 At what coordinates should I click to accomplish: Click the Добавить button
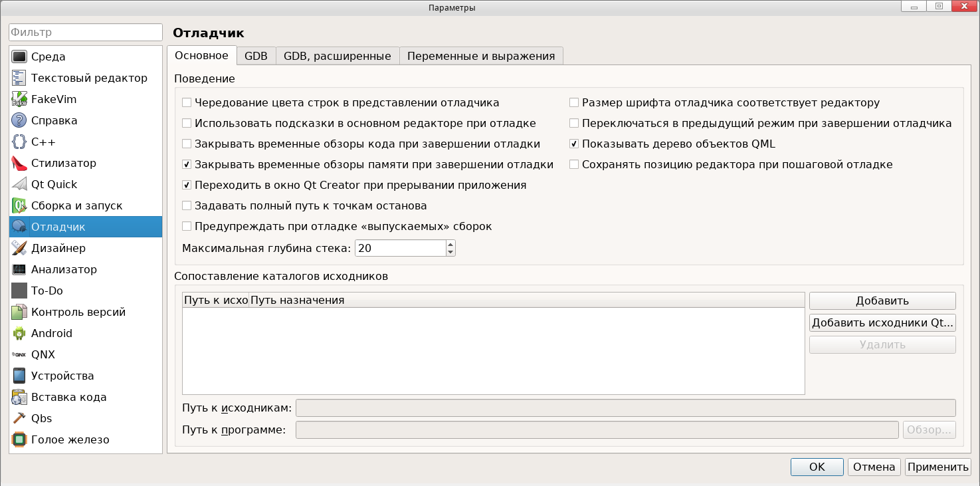[882, 301]
